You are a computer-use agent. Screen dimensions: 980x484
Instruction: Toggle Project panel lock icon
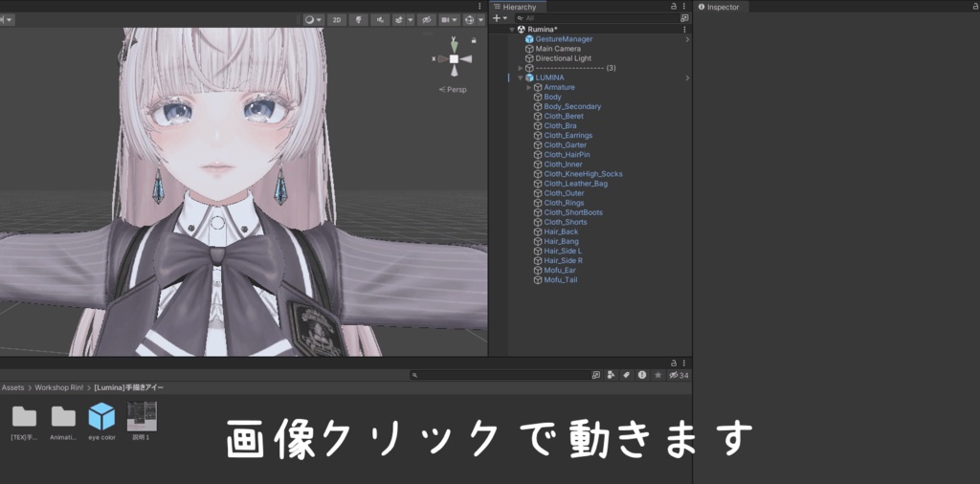tap(673, 363)
